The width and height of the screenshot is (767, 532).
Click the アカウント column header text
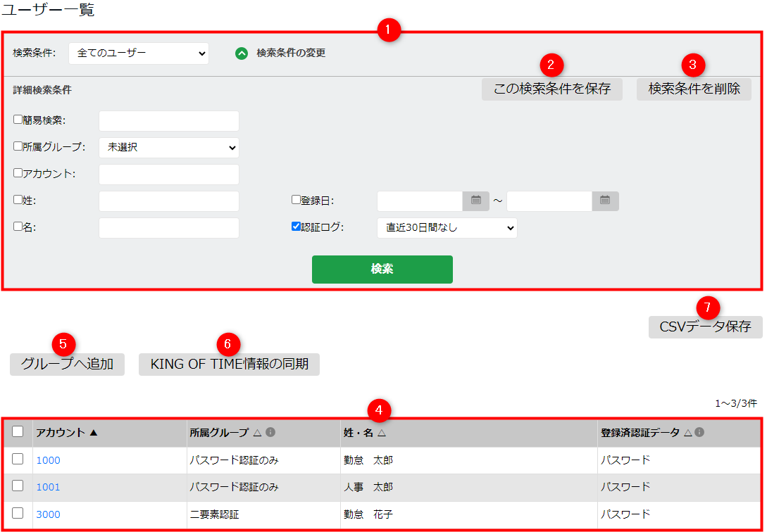61,433
